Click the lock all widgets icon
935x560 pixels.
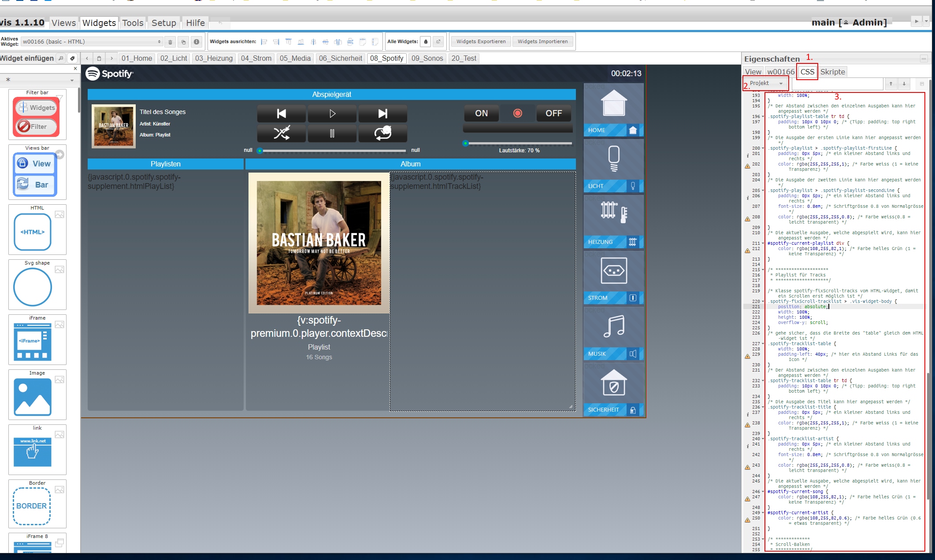tap(426, 42)
